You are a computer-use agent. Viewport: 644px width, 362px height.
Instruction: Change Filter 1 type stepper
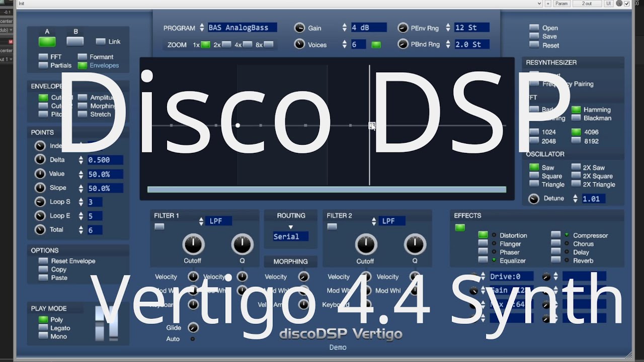(201, 221)
